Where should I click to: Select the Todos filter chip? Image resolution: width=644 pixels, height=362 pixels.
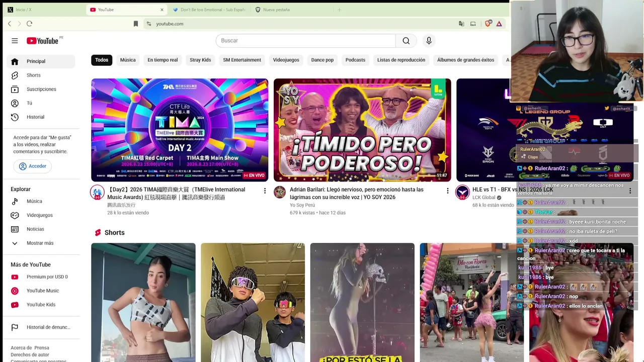tap(102, 60)
